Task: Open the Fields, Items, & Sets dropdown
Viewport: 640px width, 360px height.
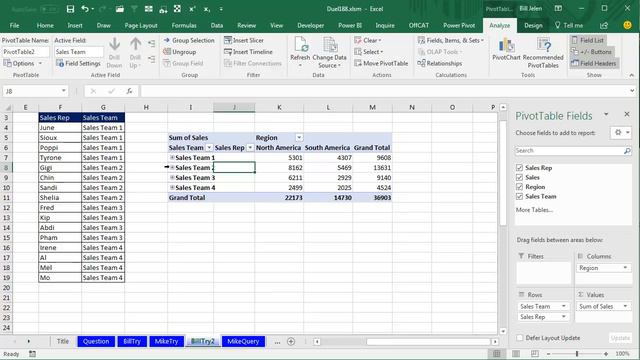Action: pyautogui.click(x=451, y=40)
